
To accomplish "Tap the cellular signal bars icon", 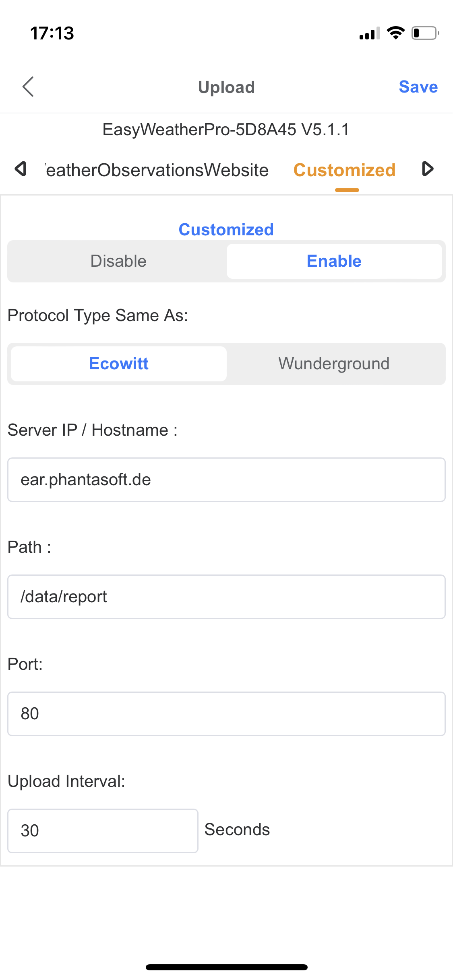I will (x=370, y=33).
